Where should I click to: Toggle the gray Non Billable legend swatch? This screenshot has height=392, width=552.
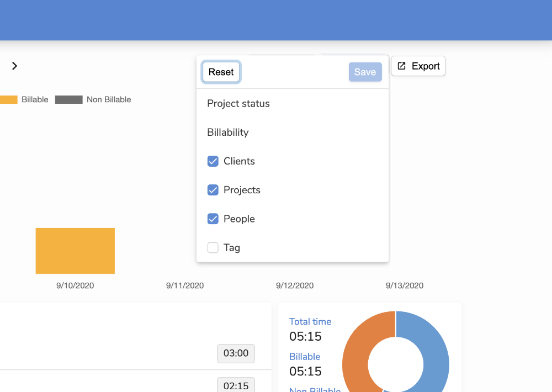(x=68, y=100)
